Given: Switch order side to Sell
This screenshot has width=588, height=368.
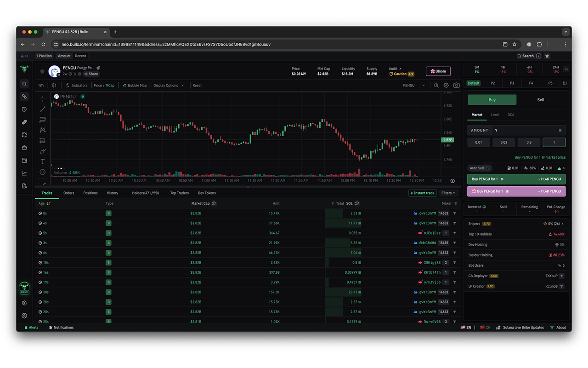Looking at the screenshot, I should tap(541, 100).
